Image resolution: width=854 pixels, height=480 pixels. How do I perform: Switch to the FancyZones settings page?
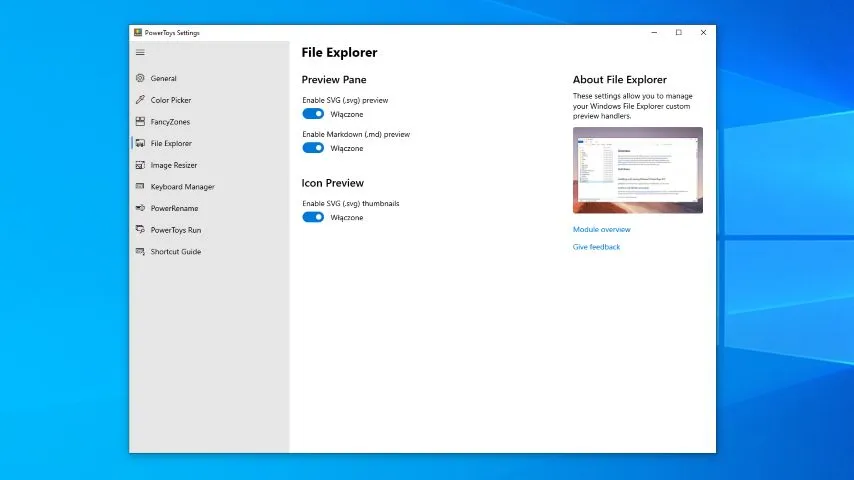pyautogui.click(x=170, y=122)
